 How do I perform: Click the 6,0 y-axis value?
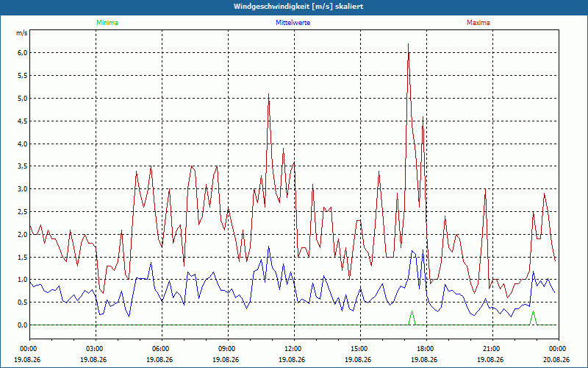23,53
